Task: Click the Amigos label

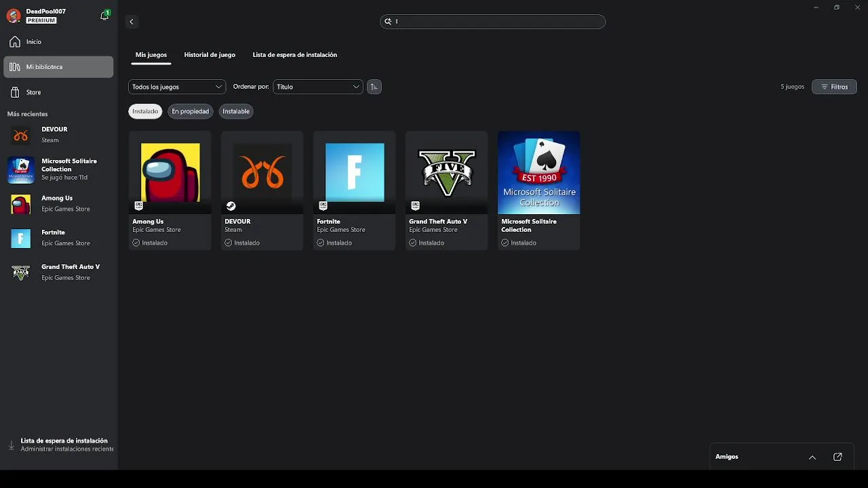Action: [x=726, y=457]
